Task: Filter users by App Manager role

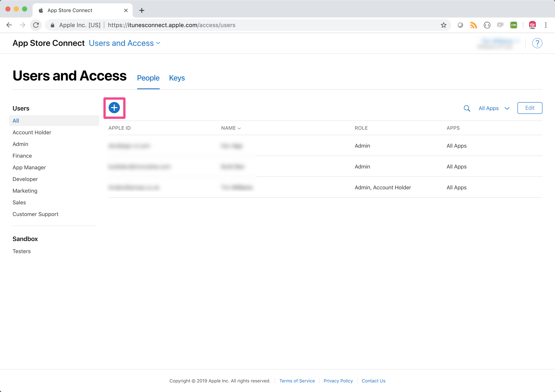Action: click(29, 167)
